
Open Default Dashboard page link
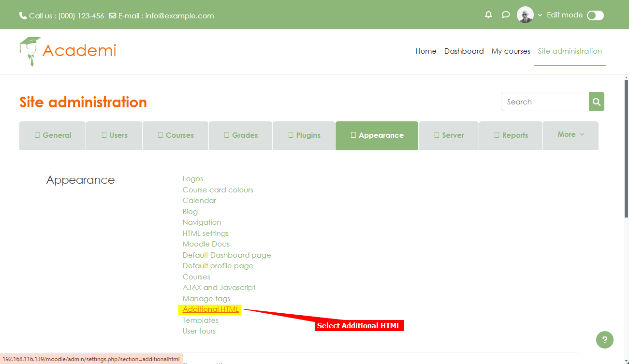point(227,255)
